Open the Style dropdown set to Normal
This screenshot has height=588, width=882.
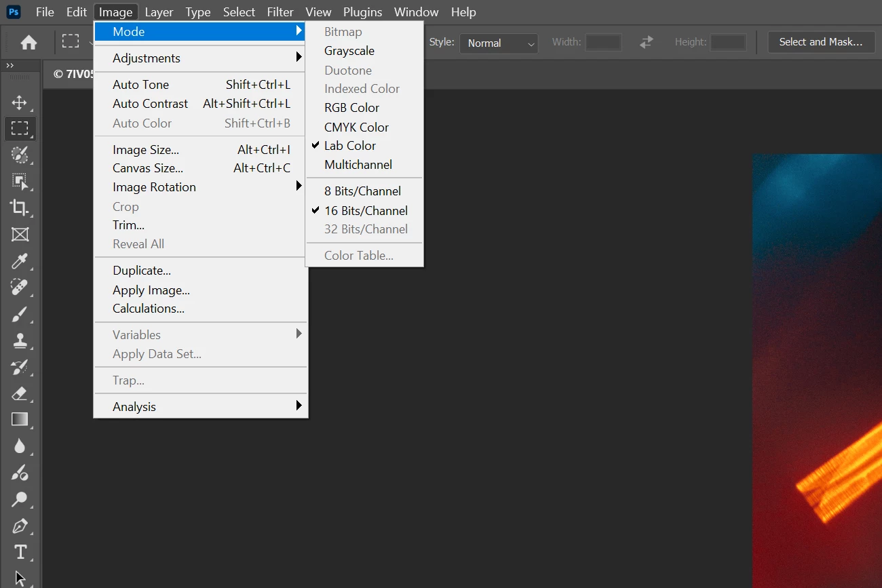(x=499, y=43)
